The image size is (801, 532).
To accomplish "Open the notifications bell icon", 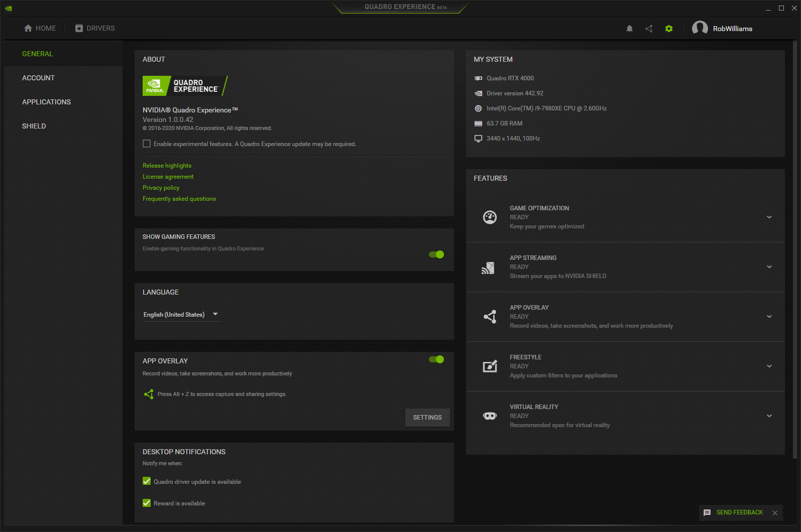I will 629,29.
